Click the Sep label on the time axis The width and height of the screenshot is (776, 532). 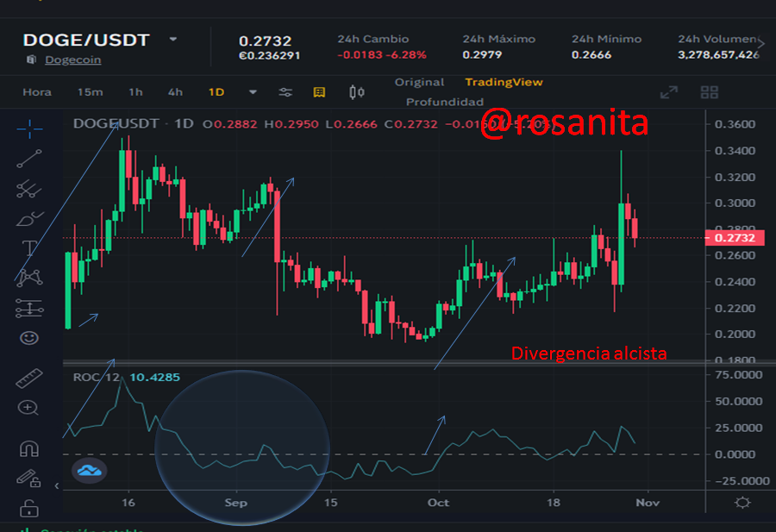[236, 503]
